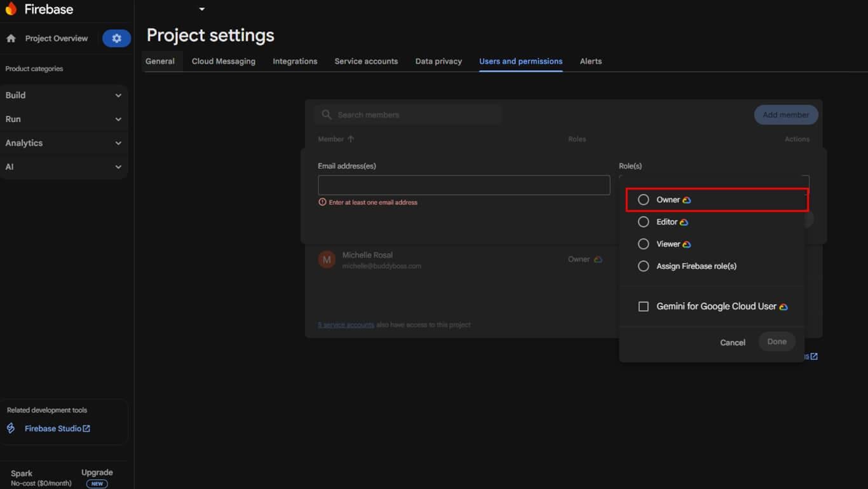Screen dimensions: 868x489
Task: Click the Member sort arrow icon
Action: (351, 139)
